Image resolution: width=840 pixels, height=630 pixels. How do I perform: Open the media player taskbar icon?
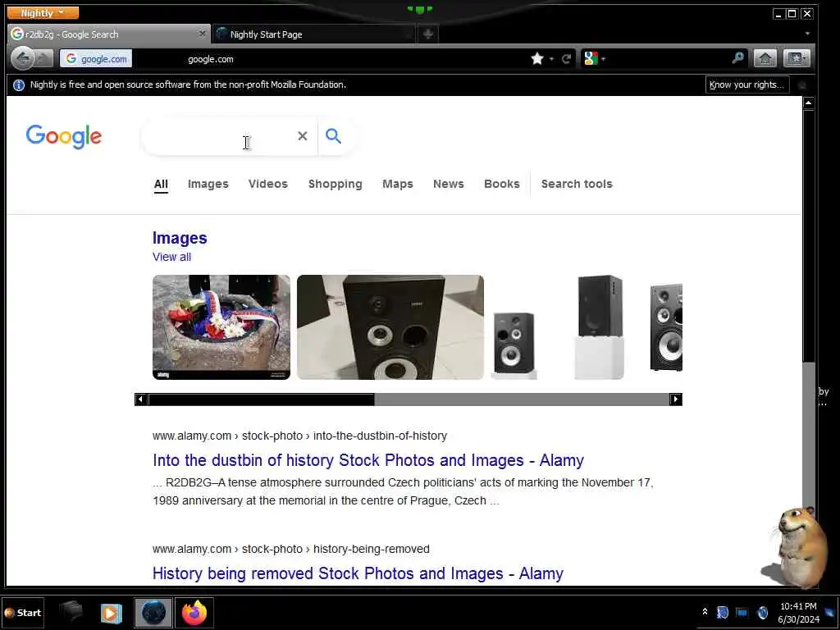pyautogui.click(x=111, y=613)
